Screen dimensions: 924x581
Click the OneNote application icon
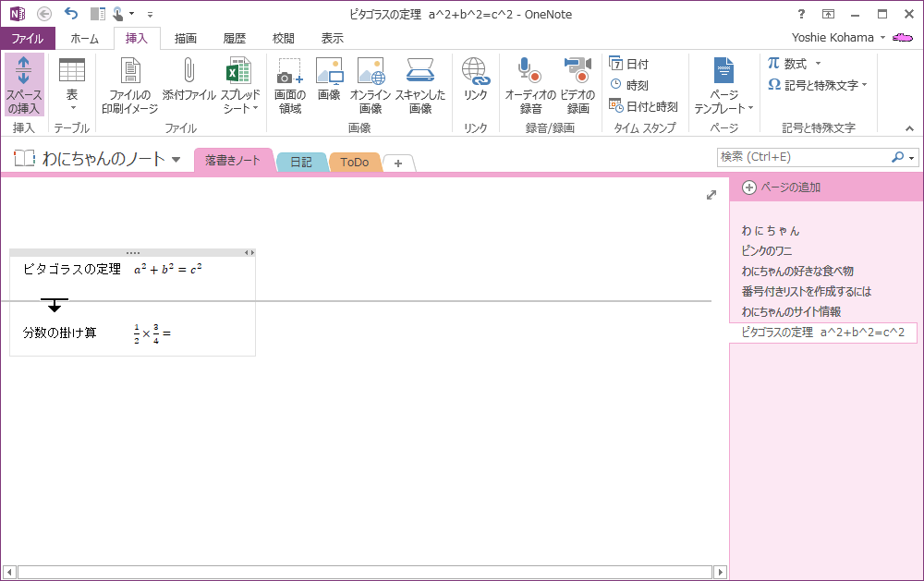[18, 14]
